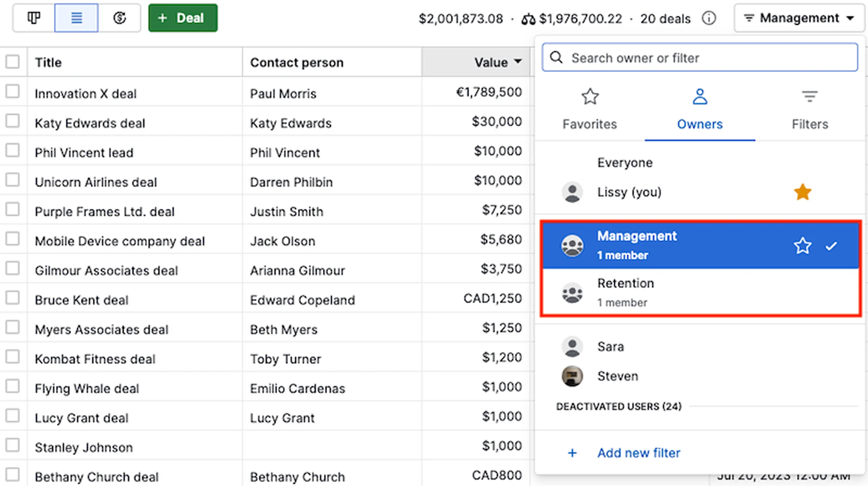Expand the Deactivated Users section
The height and width of the screenshot is (486, 868).
pyautogui.click(x=619, y=406)
